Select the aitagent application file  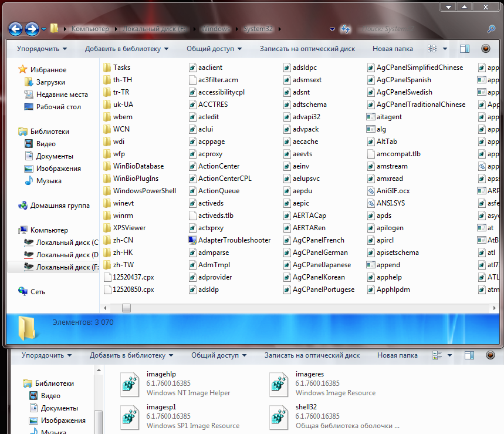coord(384,117)
